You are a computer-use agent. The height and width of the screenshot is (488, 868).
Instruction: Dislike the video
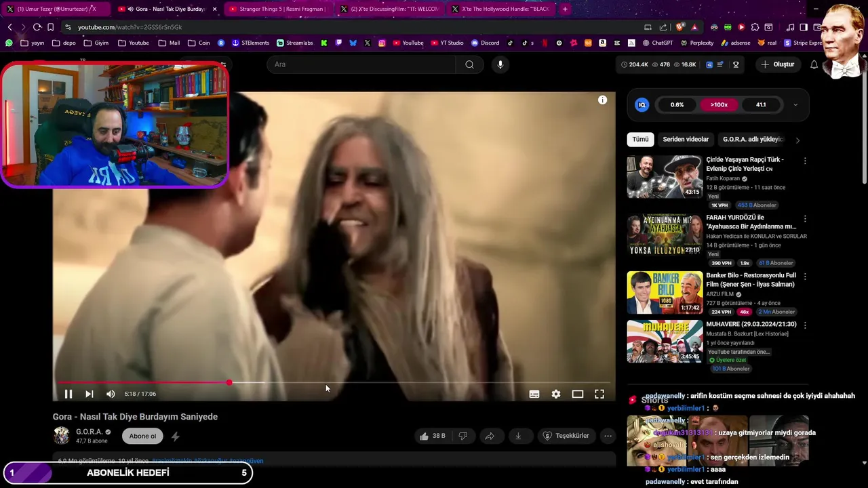pos(463,436)
